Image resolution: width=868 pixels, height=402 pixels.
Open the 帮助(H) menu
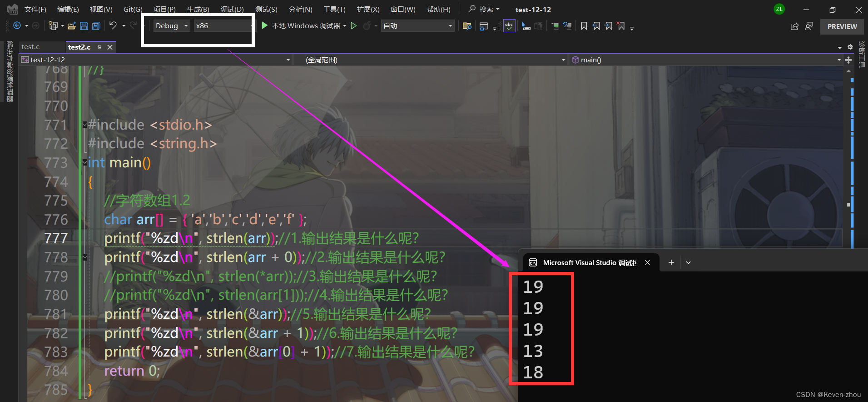(438, 9)
